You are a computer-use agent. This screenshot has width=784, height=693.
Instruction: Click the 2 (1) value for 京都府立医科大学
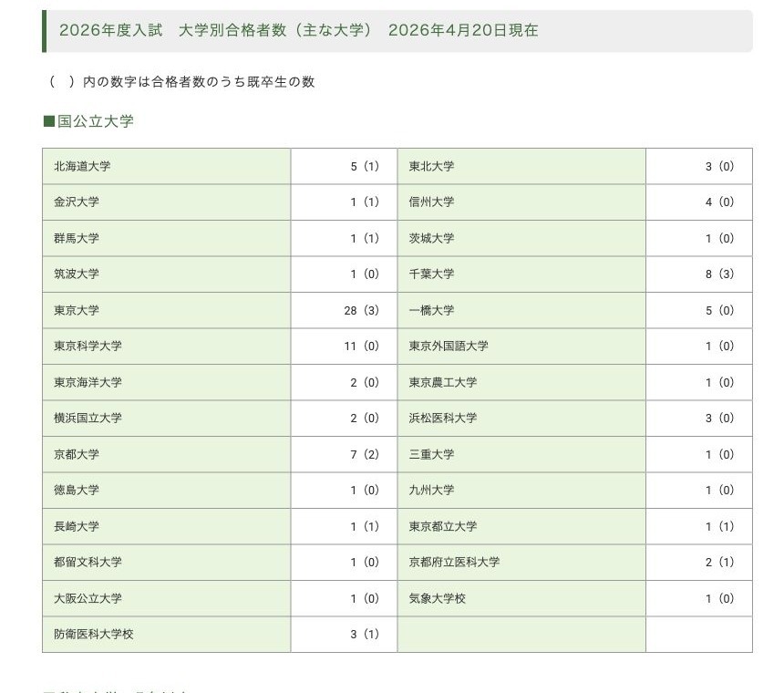[719, 562]
